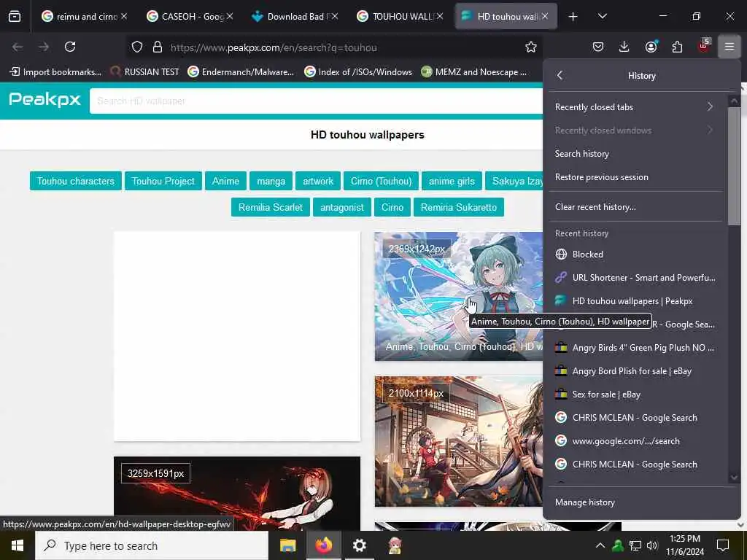Open the Extensions puzzle icon

tap(677, 47)
